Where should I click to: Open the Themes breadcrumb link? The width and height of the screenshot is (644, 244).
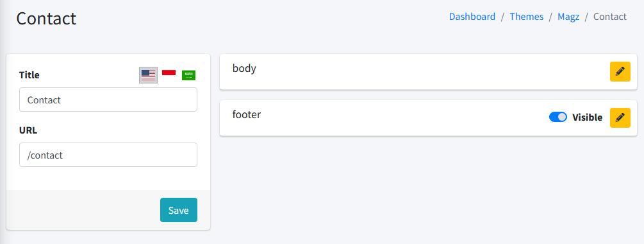tap(527, 17)
